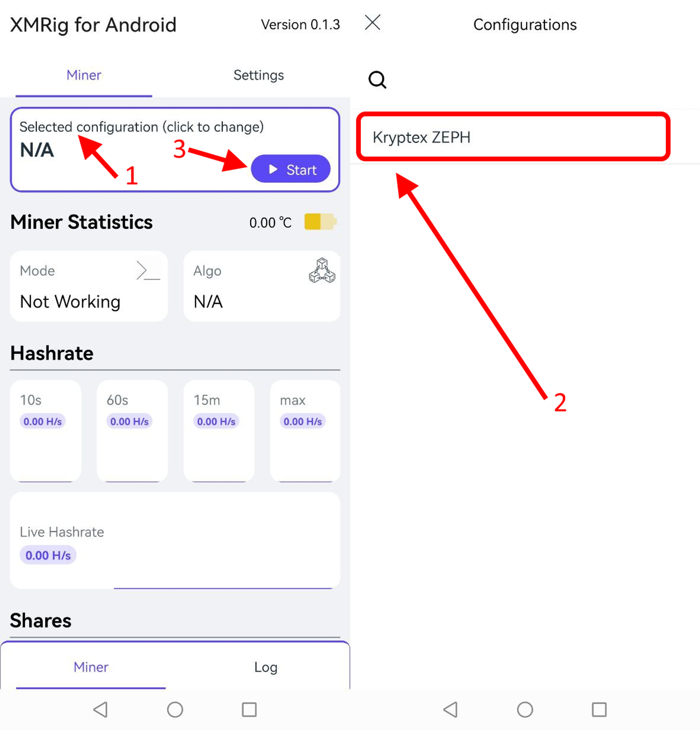Tap right Android recents square
The image size is (700, 730).
coord(599,709)
